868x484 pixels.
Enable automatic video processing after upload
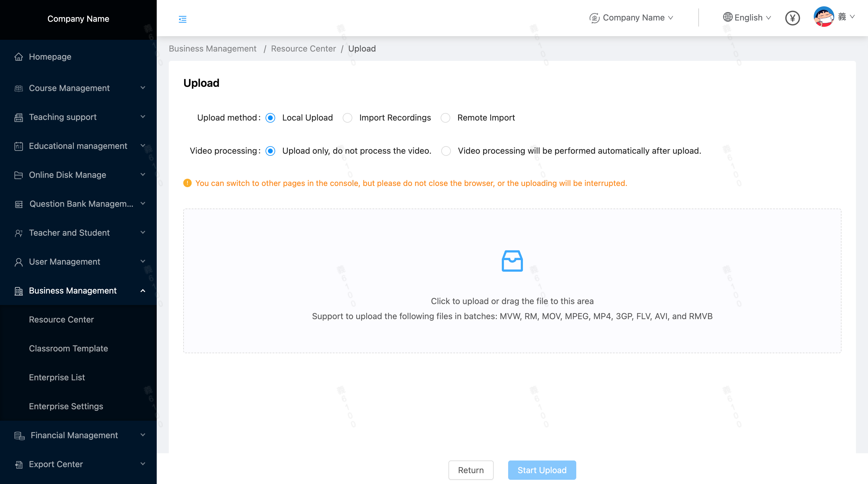[x=446, y=151]
